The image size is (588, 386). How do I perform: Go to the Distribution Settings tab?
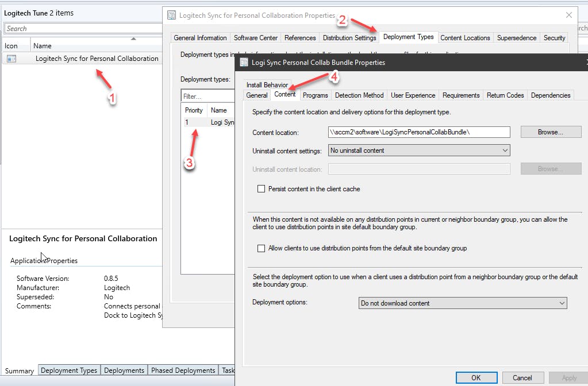(349, 38)
